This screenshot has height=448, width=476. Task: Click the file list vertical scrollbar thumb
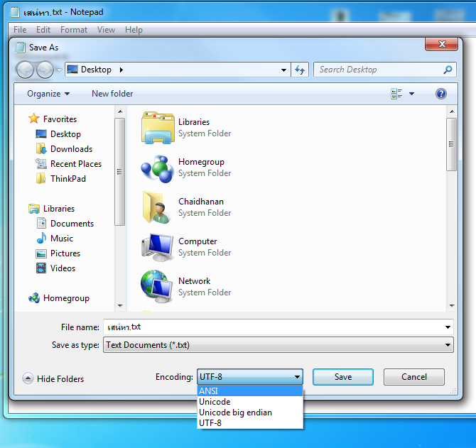452,144
